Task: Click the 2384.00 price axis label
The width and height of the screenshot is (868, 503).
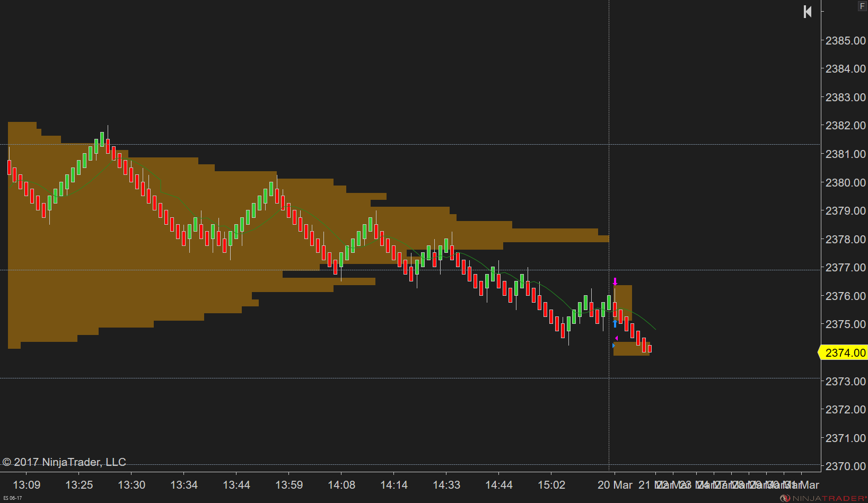Action: pos(845,68)
